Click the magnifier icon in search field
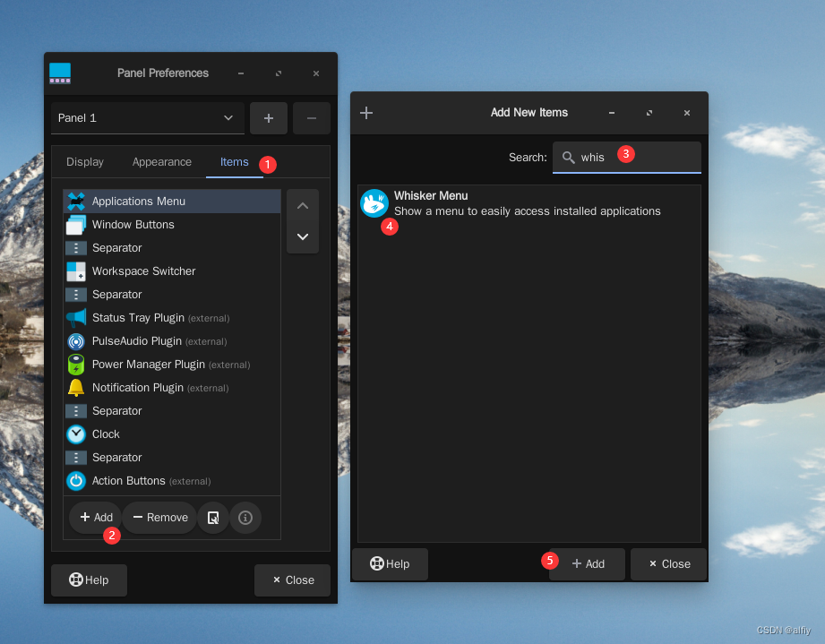This screenshot has width=825, height=644. click(x=568, y=158)
